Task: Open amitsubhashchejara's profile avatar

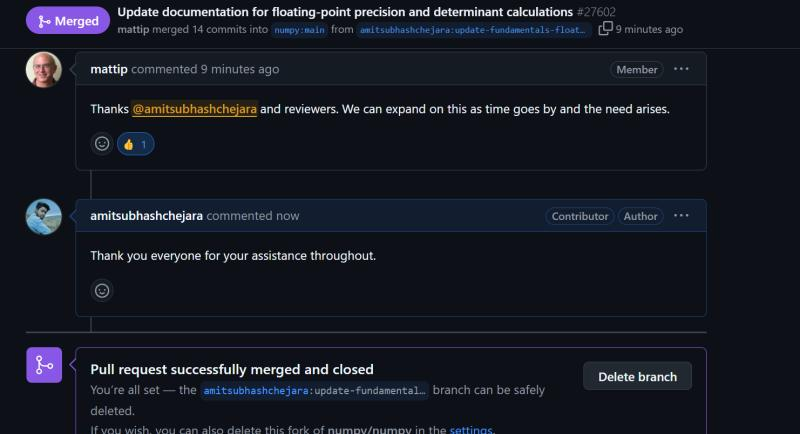Action: pos(44,217)
